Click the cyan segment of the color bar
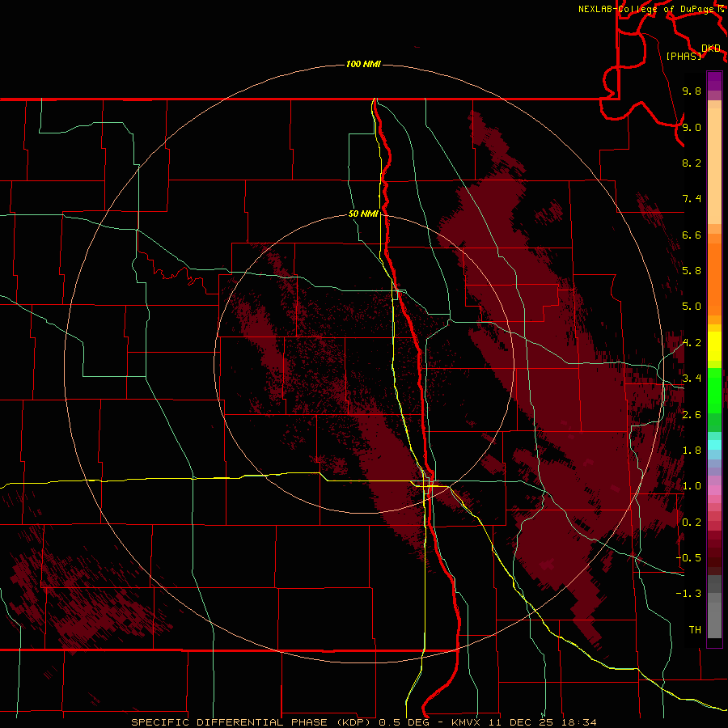The image size is (728, 728). click(714, 445)
